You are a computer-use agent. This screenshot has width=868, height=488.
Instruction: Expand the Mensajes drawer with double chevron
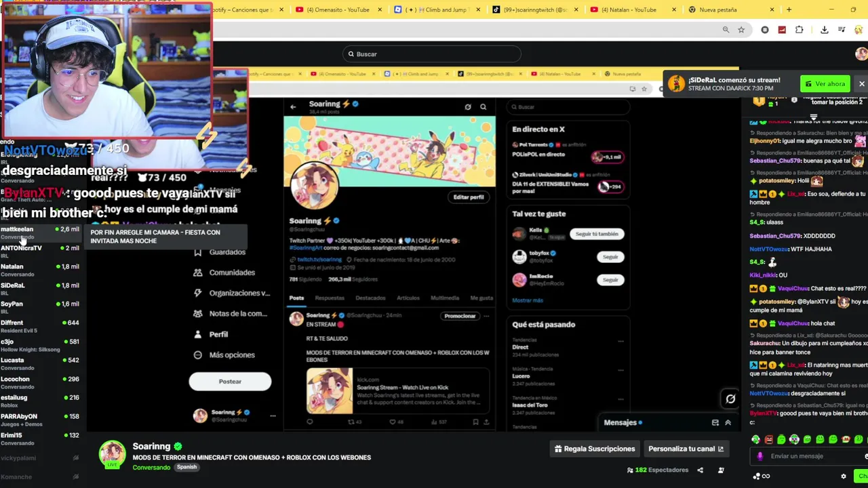(x=728, y=422)
